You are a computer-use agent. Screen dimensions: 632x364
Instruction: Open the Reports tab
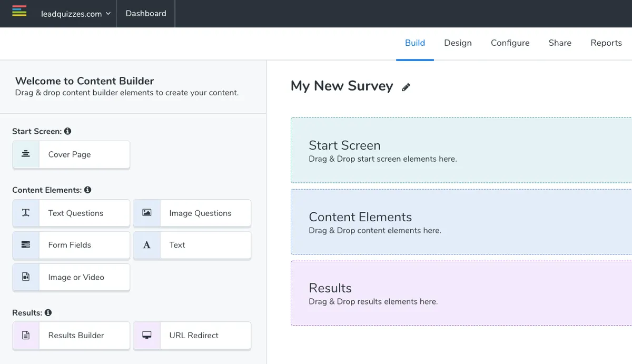point(606,43)
